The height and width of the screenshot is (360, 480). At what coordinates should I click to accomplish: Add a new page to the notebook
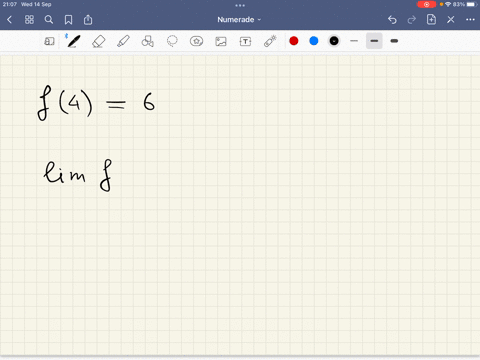click(x=431, y=19)
